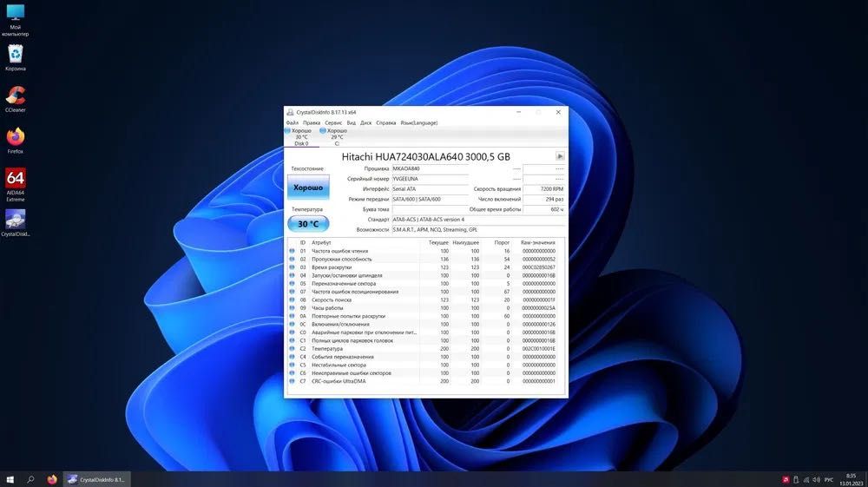Click the Прошивка MKAOA840 field
868x487 pixels.
(x=431, y=168)
